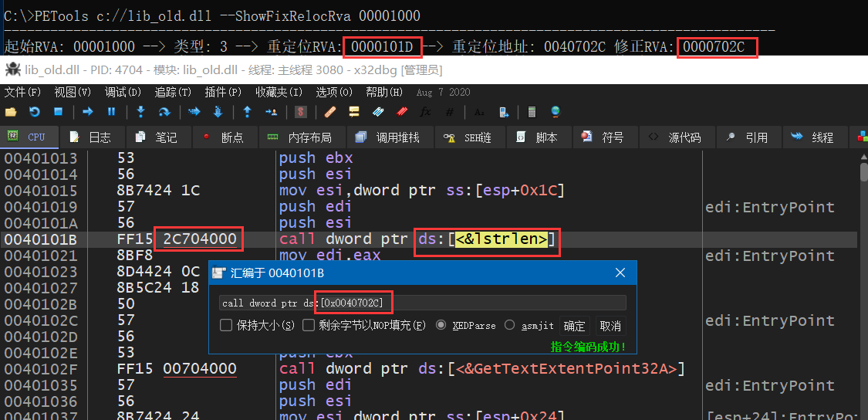Image resolution: width=868 pixels, height=420 pixels.
Task: Toggle the 保持大小 checkbox
Action: click(226, 325)
